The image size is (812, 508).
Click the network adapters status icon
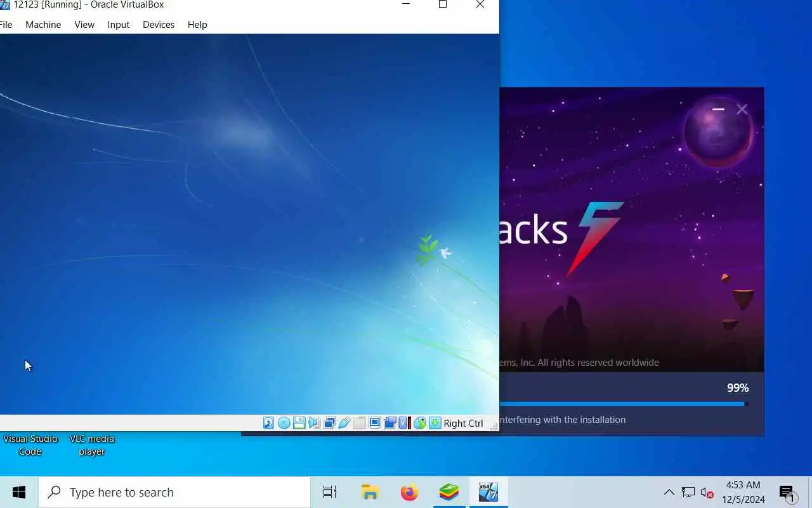click(330, 423)
